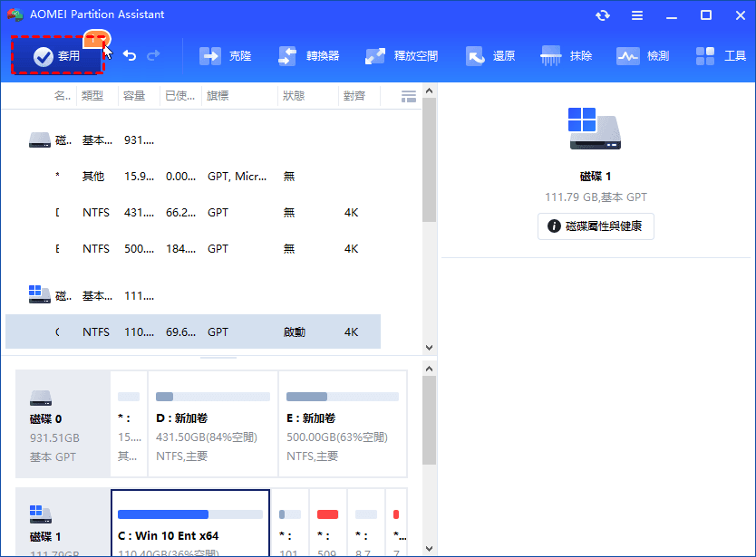756x557 pixels.
Task: Click E: partition usage bar
Action: (x=343, y=397)
